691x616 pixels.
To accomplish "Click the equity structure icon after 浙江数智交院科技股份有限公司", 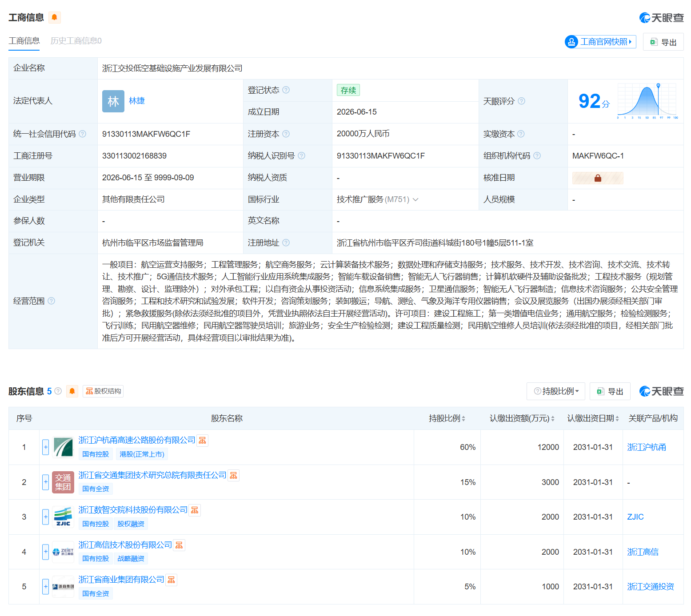I will (x=195, y=510).
